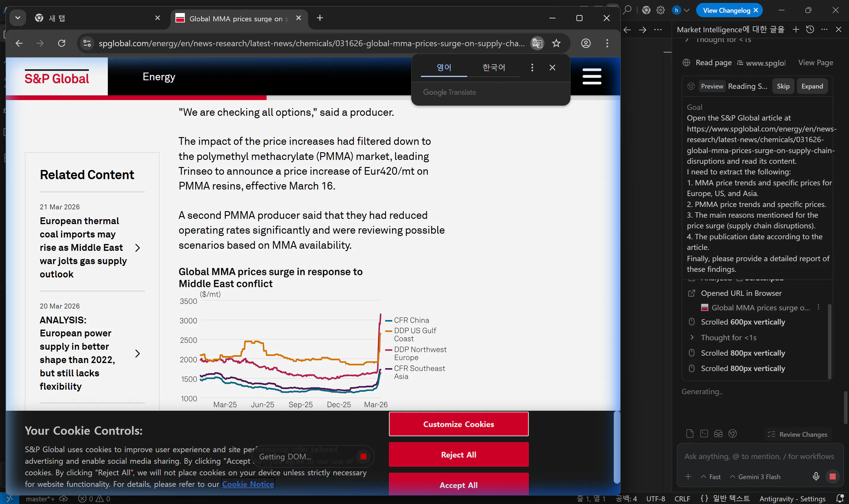Stop generation with the red stop button
The image size is (849, 504).
coord(832,476)
